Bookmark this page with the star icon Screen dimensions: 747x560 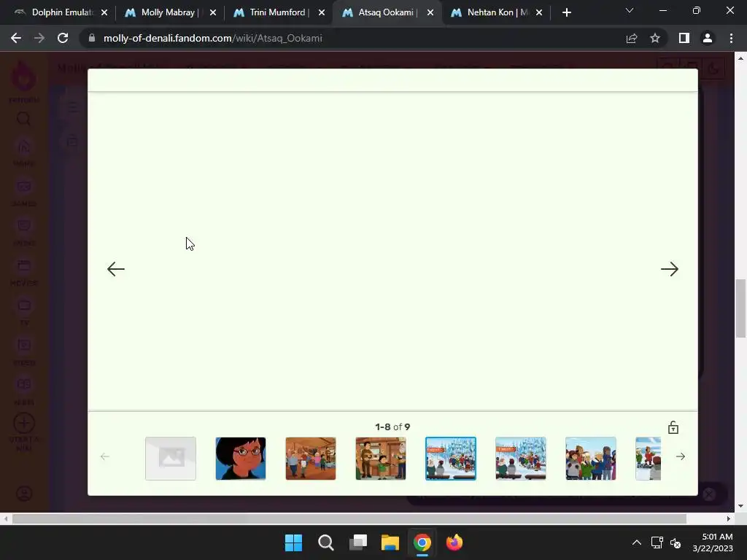pos(655,38)
